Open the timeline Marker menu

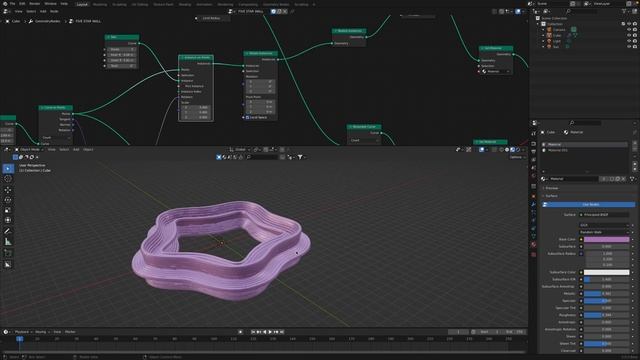pos(70,332)
